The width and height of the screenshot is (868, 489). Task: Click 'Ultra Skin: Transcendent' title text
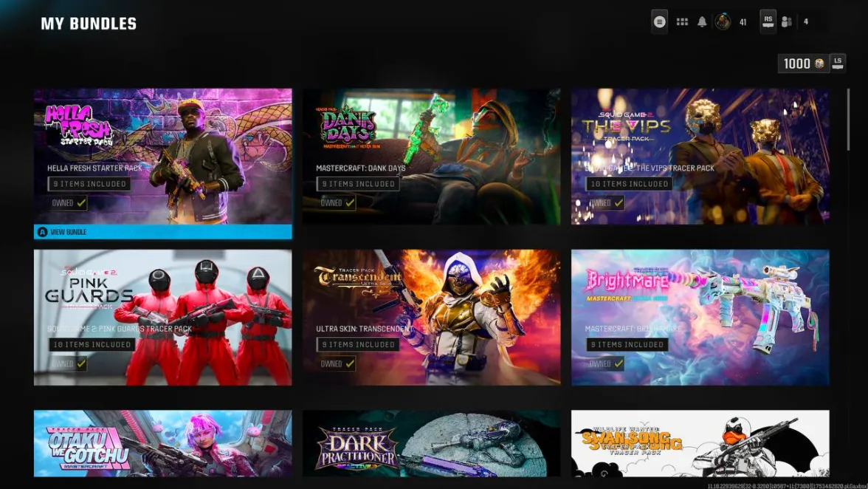[x=365, y=329]
